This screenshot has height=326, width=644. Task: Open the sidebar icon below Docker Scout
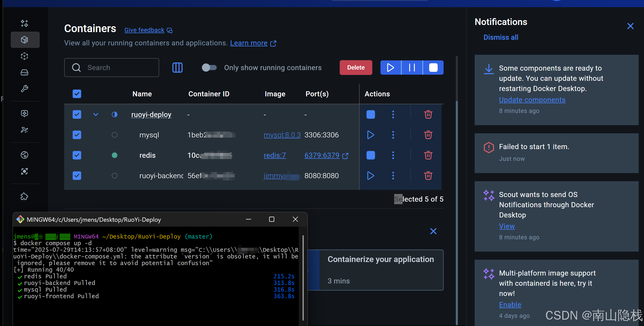point(24,130)
